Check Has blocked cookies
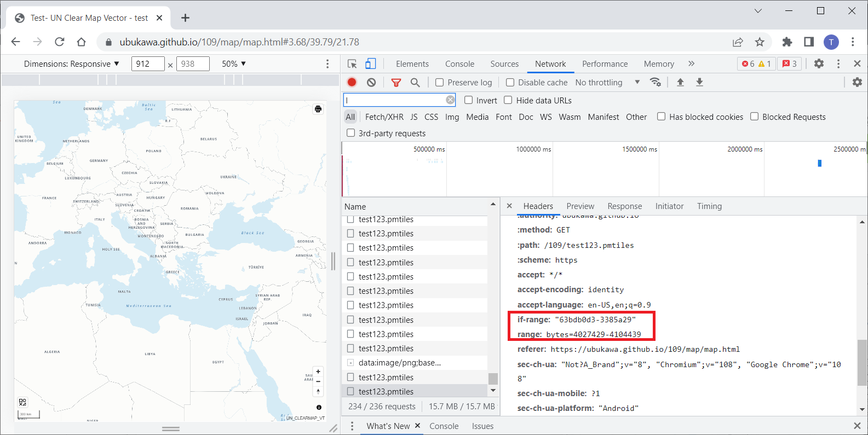 point(661,117)
